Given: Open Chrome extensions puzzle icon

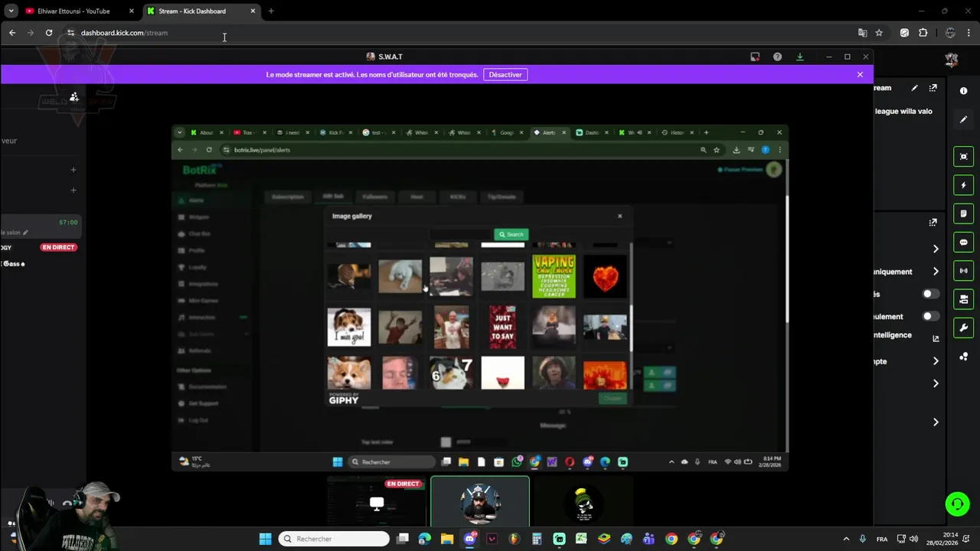Looking at the screenshot, I should tap(923, 33).
